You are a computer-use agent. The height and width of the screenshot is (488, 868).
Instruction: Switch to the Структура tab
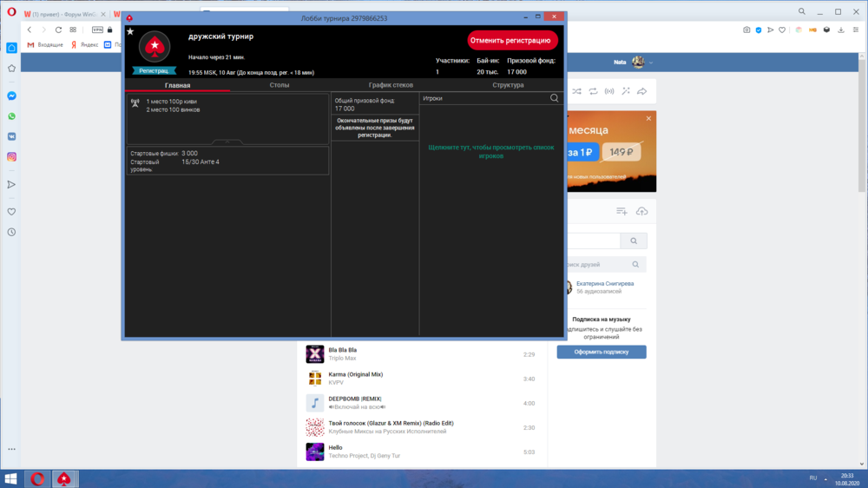(x=508, y=85)
